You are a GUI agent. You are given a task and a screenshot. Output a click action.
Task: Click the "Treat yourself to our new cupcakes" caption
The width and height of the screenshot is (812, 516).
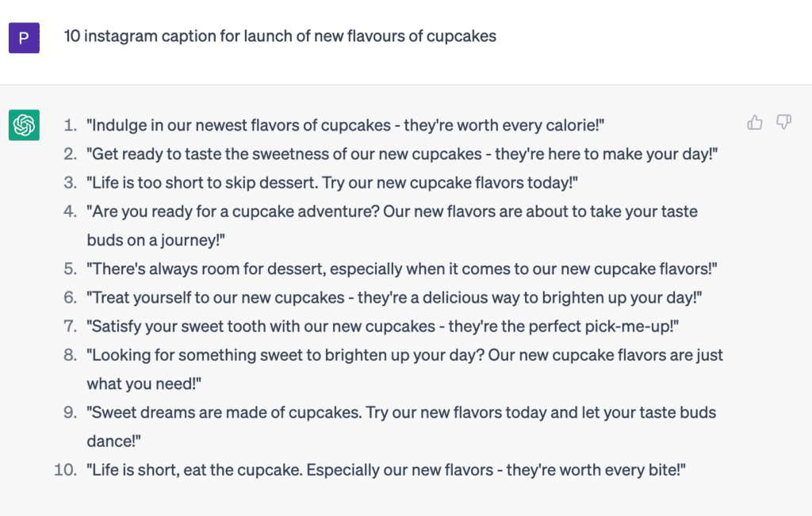coord(394,297)
